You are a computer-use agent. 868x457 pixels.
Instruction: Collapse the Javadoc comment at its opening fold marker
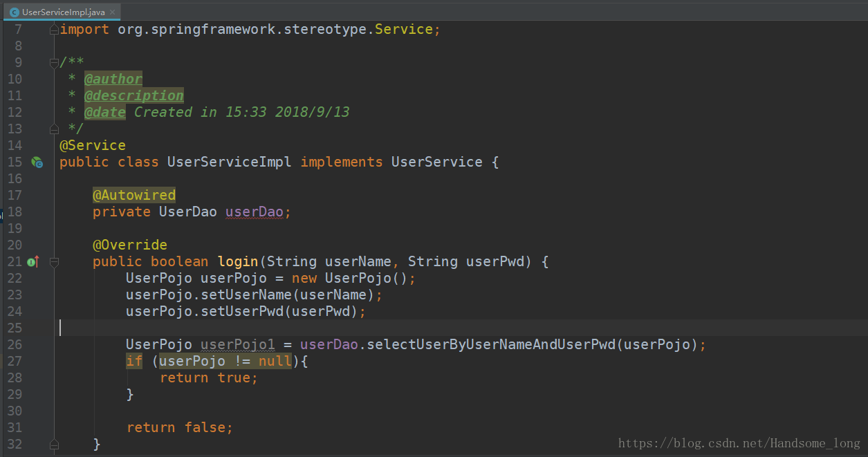54,63
